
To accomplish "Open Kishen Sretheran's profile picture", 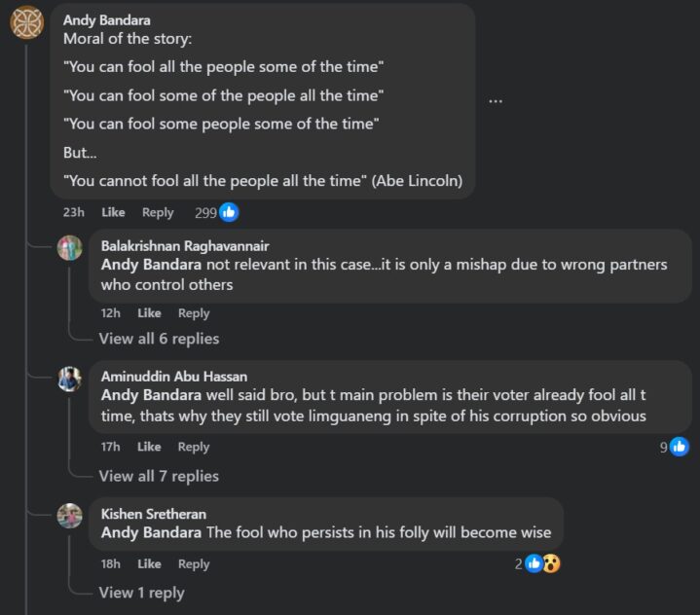I will point(69,516).
